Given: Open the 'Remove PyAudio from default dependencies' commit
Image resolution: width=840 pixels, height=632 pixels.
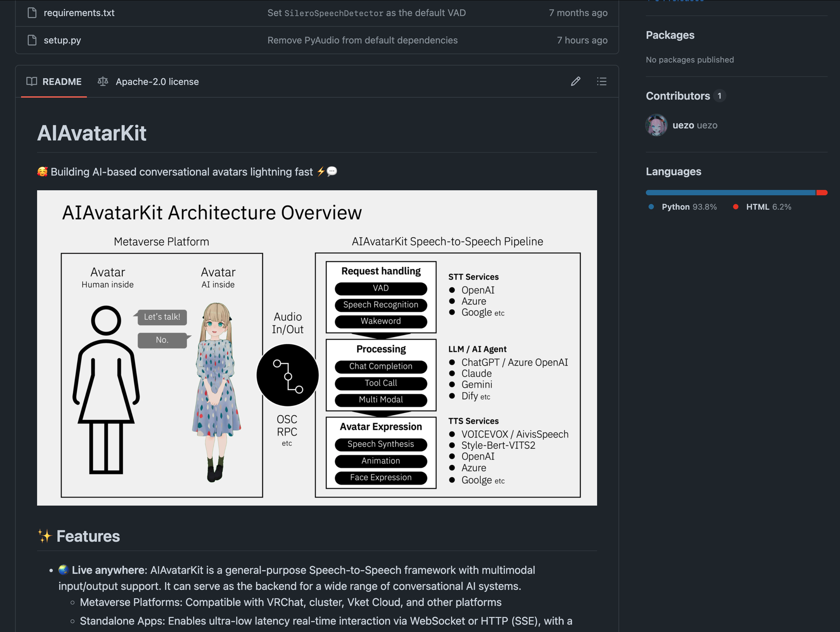Looking at the screenshot, I should coord(362,40).
